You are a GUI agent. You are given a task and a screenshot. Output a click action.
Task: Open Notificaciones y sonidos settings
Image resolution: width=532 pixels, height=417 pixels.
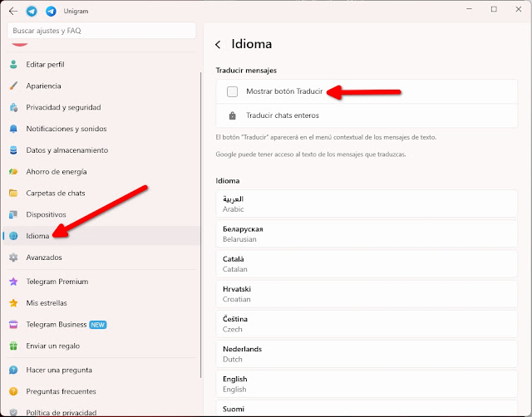coord(101,129)
